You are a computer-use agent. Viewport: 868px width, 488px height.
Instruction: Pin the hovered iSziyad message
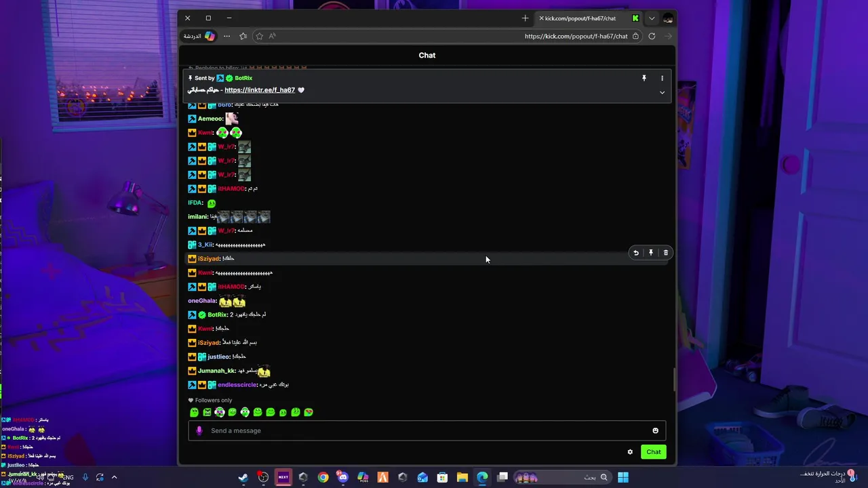651,253
